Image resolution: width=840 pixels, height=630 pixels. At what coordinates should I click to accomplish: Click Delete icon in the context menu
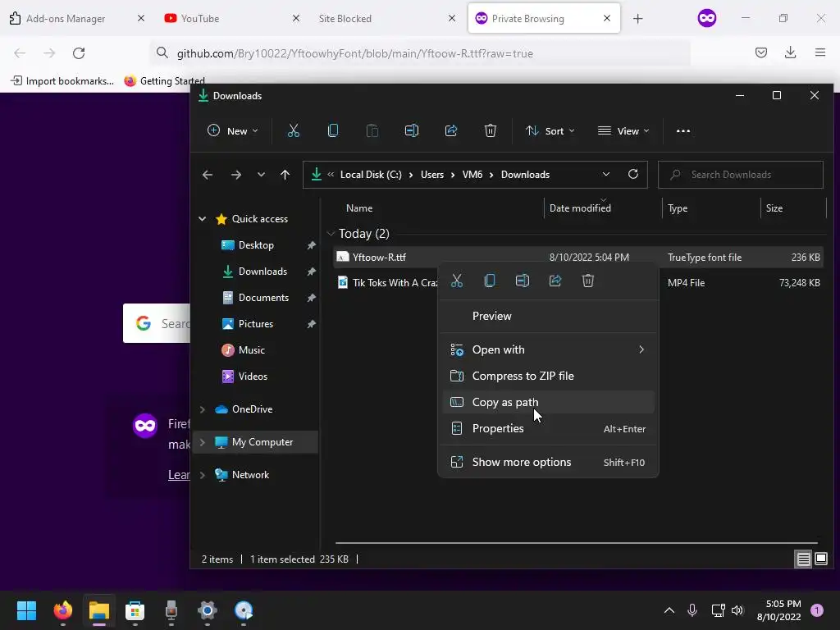click(587, 281)
